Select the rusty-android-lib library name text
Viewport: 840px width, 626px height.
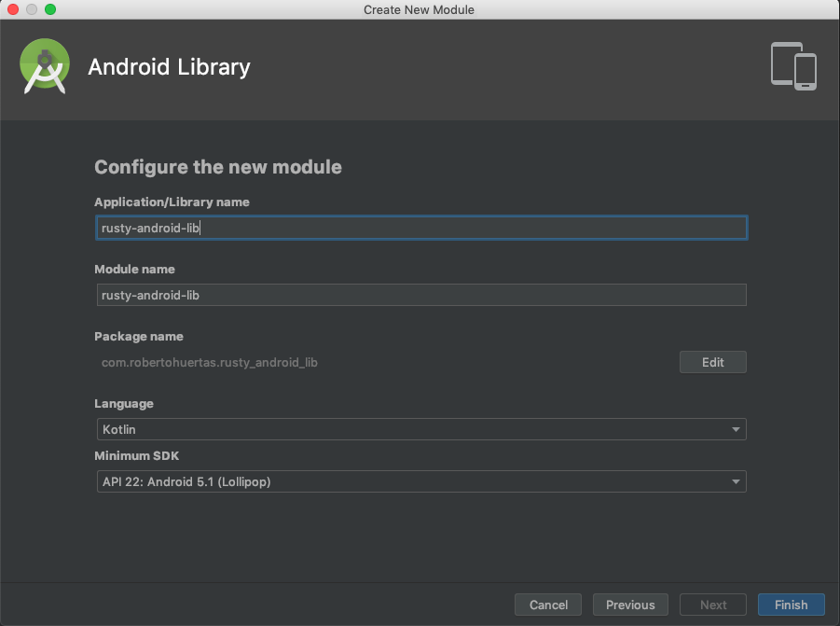coord(149,228)
